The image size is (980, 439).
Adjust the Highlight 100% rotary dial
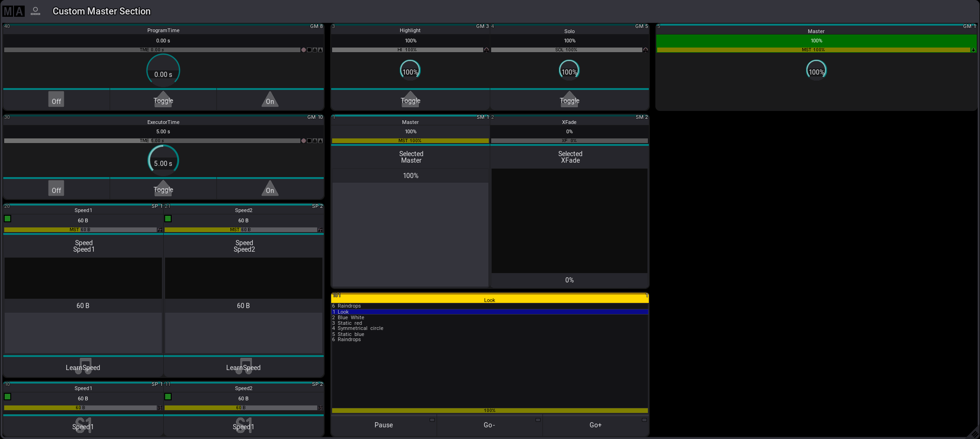coord(410,70)
